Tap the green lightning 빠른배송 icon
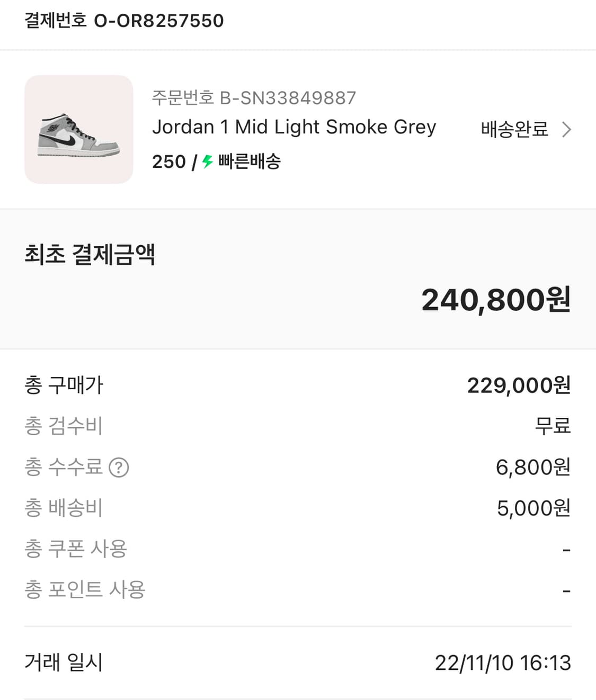The image size is (596, 700). [x=208, y=161]
